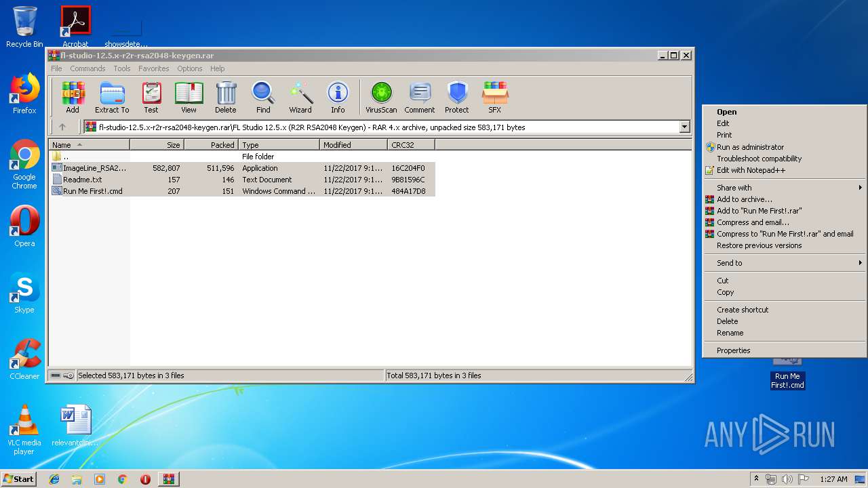Screen dimensions: 868x488
Task: Open the Favorites menu
Action: [154, 68]
